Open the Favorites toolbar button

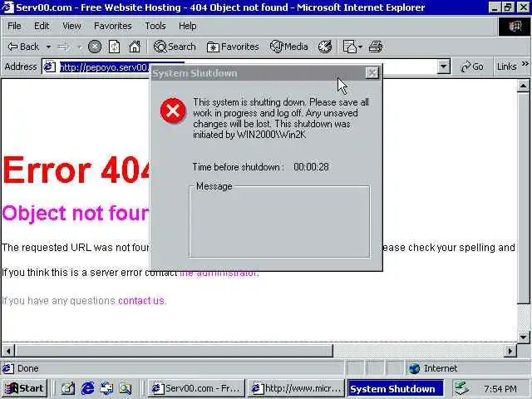pos(233,47)
